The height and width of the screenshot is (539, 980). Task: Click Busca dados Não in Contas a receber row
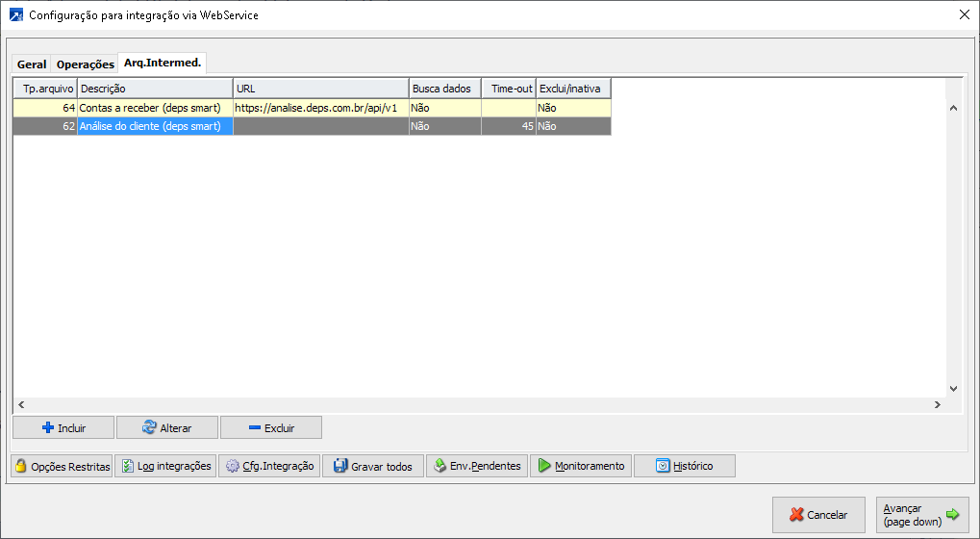[445, 108]
